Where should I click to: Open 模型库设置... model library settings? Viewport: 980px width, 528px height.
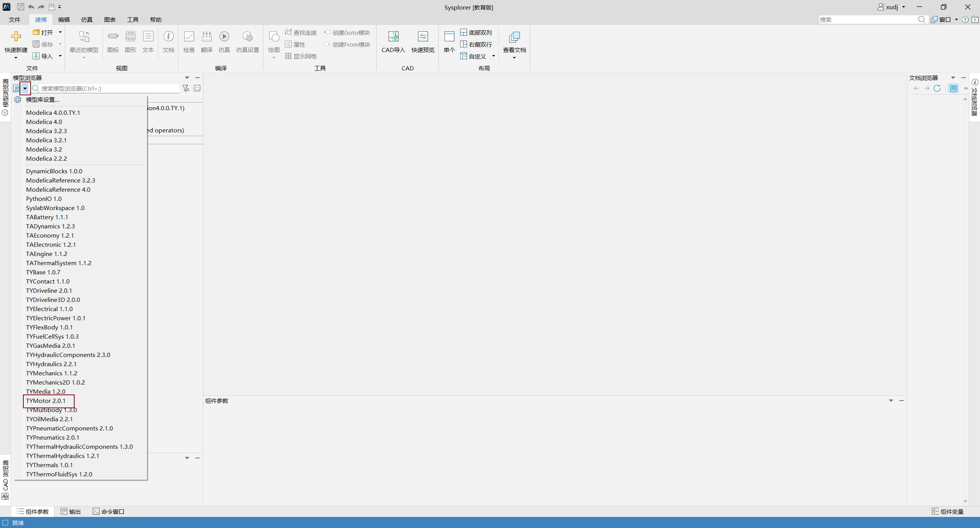pyautogui.click(x=42, y=99)
